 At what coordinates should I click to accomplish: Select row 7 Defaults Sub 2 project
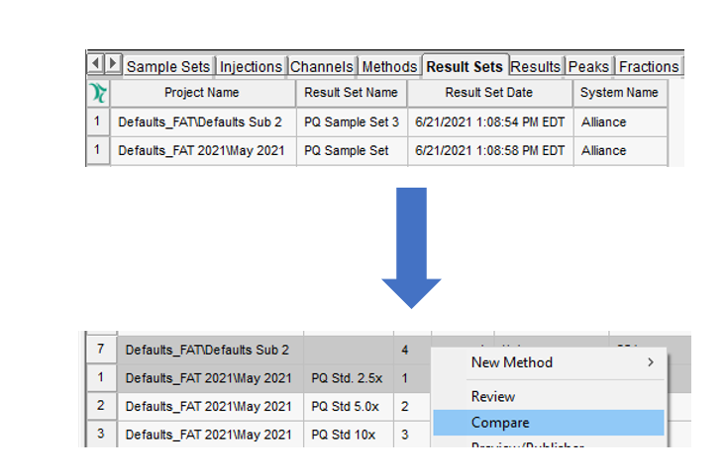208,350
